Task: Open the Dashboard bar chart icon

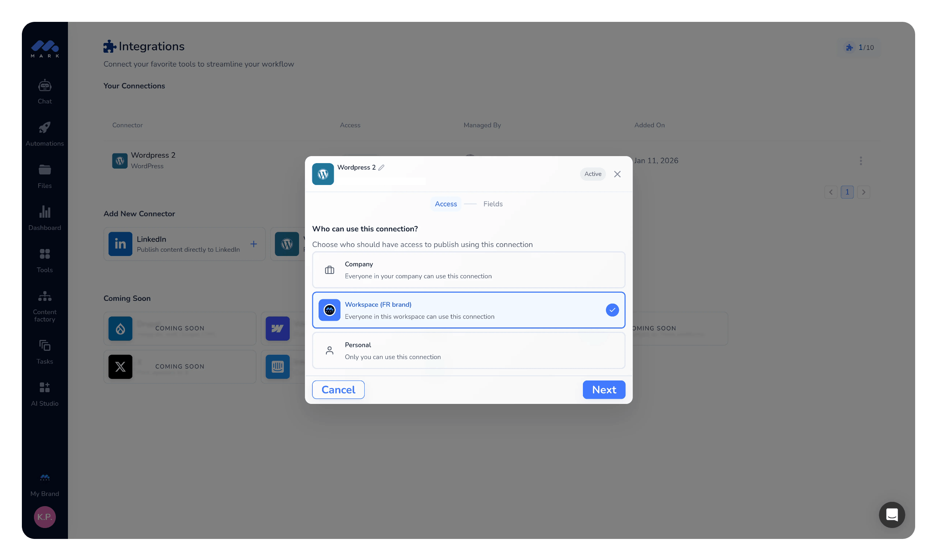Action: coord(45,212)
